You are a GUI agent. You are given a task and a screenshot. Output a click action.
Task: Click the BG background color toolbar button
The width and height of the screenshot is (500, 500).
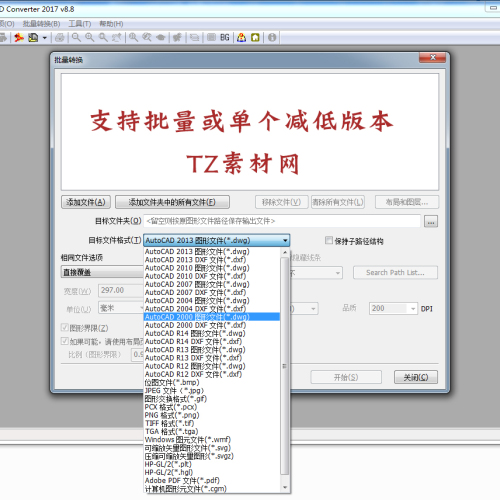225,37
